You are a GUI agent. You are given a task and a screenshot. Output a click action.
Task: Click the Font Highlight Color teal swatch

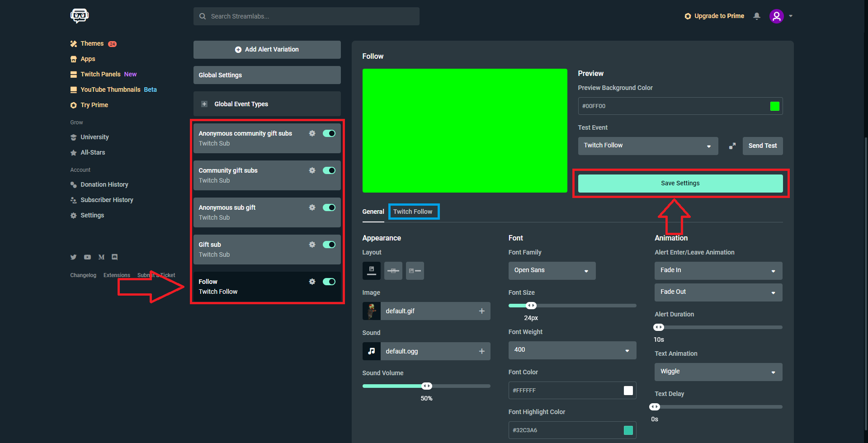[628, 430]
